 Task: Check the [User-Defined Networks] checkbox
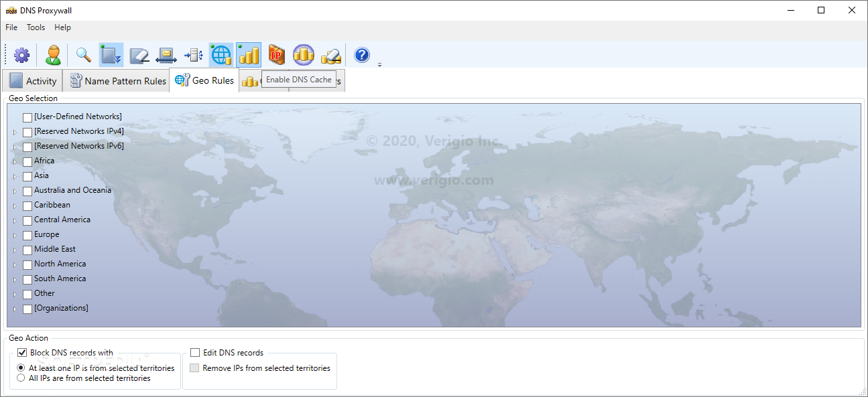tap(27, 117)
